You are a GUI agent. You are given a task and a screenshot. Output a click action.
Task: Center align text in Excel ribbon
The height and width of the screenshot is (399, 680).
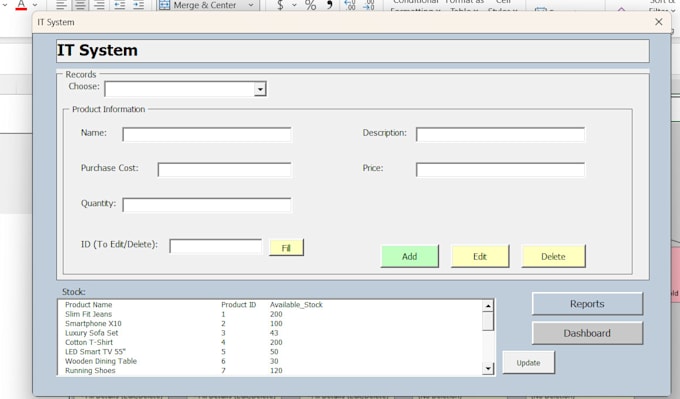tap(80, 5)
